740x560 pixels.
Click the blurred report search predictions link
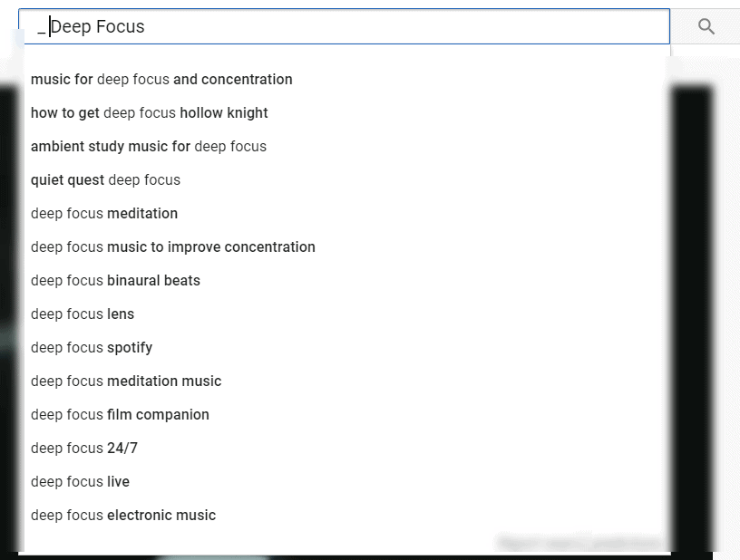[x=579, y=542]
